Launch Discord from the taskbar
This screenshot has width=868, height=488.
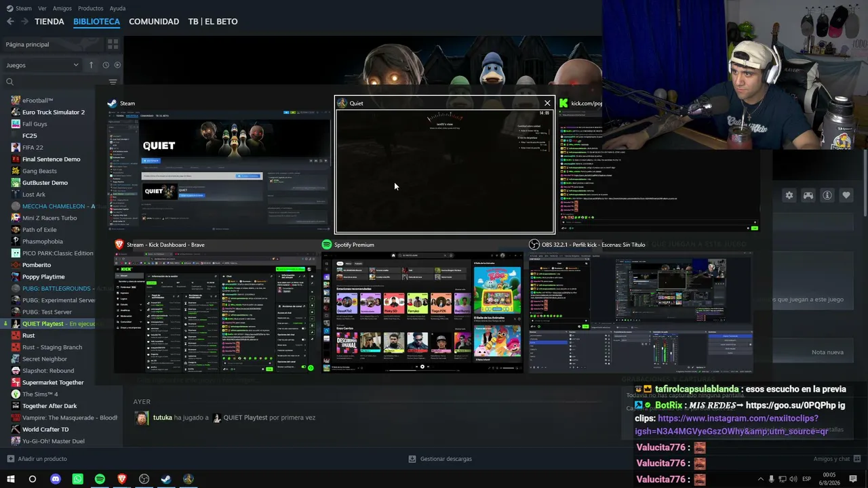tap(56, 479)
